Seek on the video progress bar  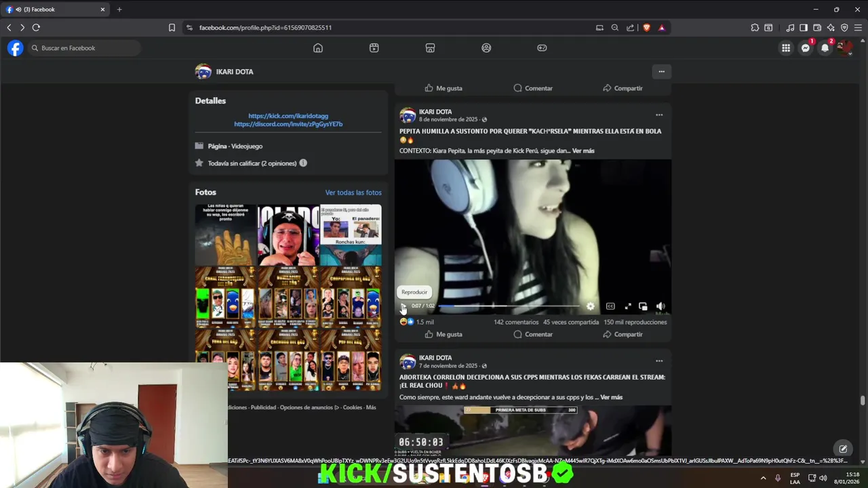(509, 306)
